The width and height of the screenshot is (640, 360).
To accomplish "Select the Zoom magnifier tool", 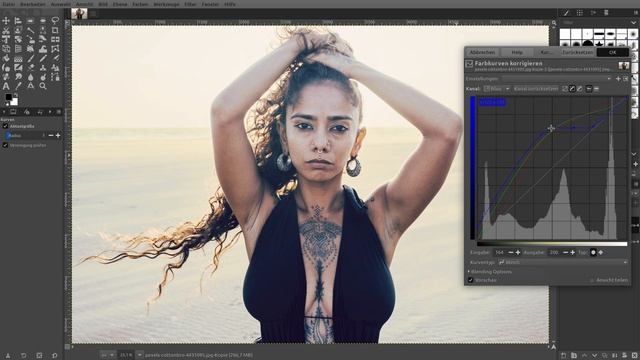I will coord(42,86).
